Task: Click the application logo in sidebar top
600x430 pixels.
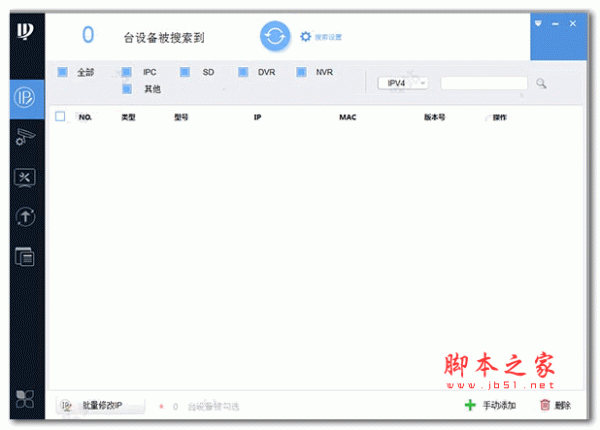Action: (25, 31)
